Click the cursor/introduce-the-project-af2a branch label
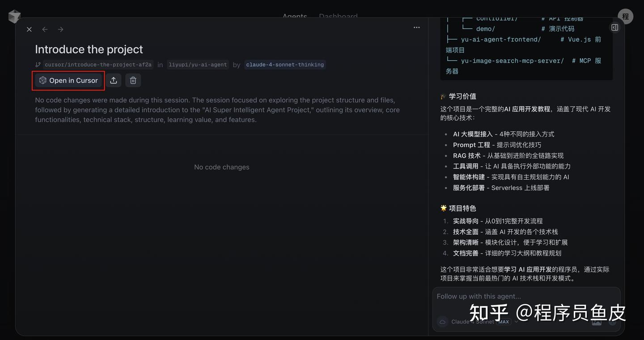This screenshot has width=644, height=340. click(x=97, y=64)
